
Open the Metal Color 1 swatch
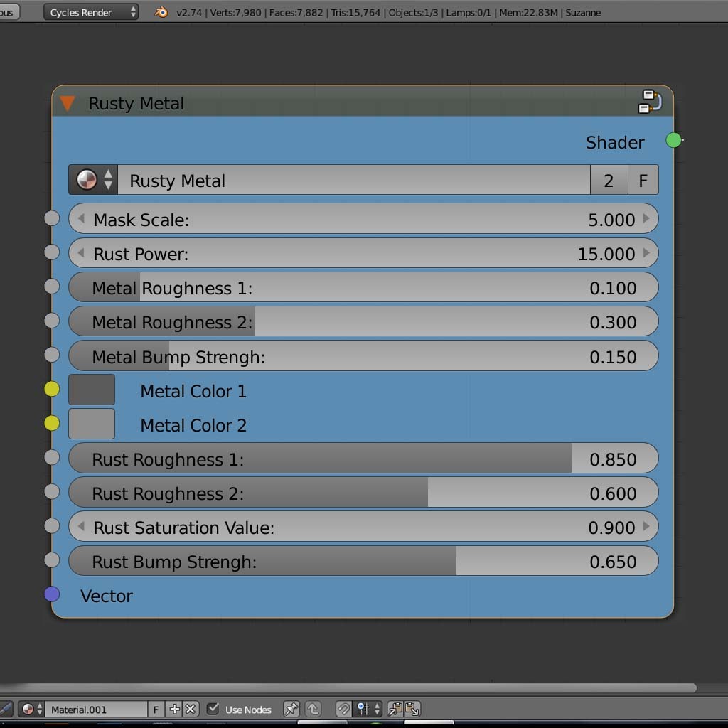pyautogui.click(x=92, y=390)
